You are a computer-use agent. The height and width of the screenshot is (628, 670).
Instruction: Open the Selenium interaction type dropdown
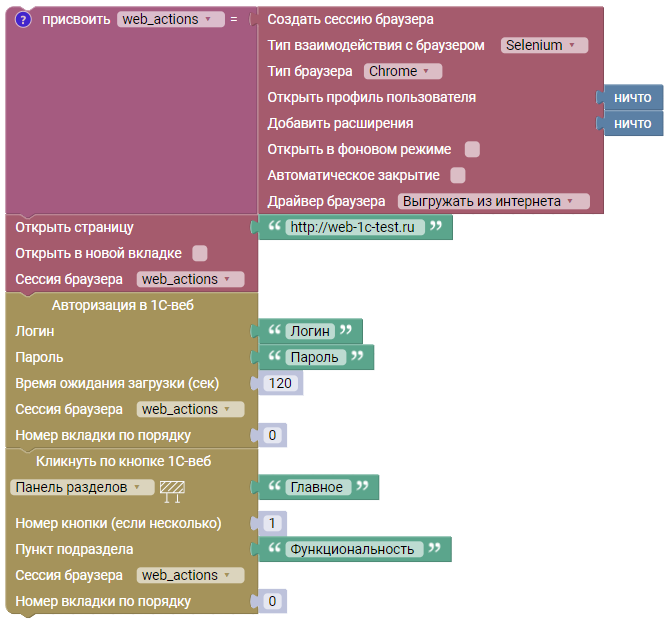coord(544,45)
